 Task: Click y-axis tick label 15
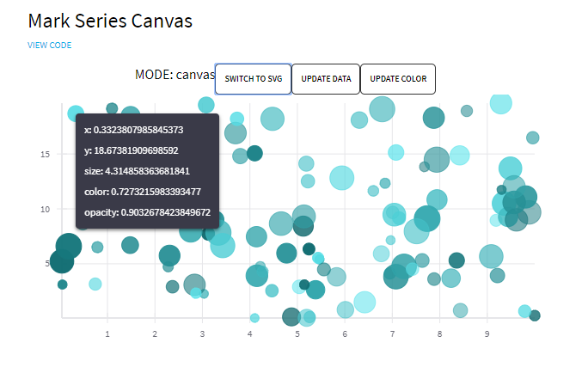(x=45, y=154)
